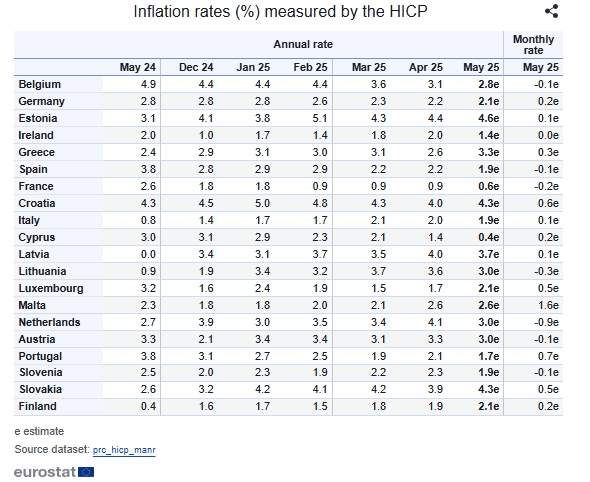Click the eurostat logo
Screen dimensions: 590x482
coord(54,472)
